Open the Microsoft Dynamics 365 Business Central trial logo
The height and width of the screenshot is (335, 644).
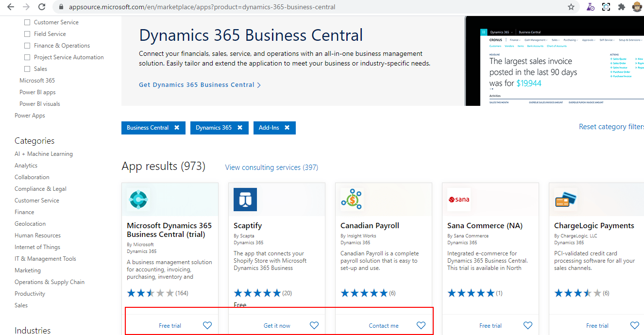[138, 199]
